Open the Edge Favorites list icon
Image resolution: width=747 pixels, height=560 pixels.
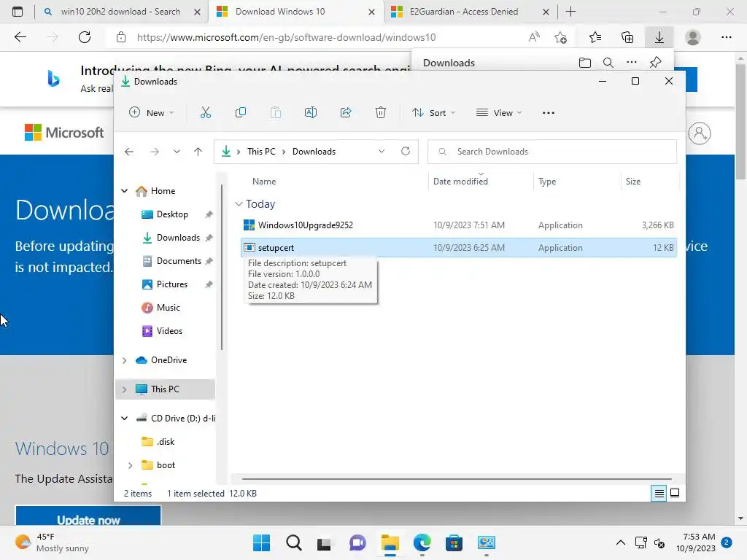595,37
